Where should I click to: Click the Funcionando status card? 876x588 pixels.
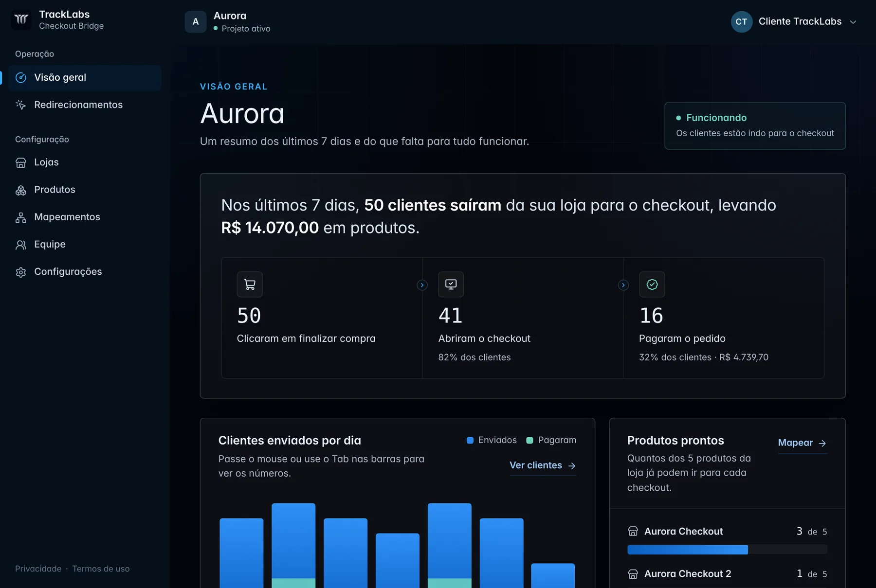[755, 125]
